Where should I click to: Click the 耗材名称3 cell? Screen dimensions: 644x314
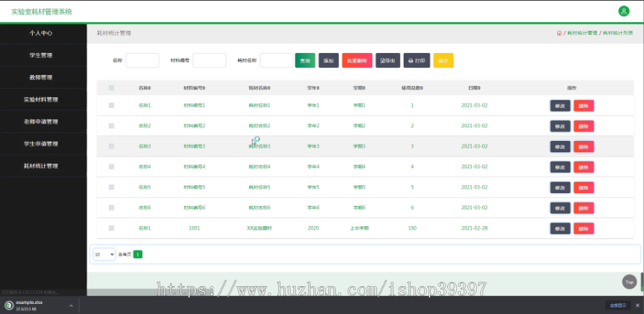[260, 146]
